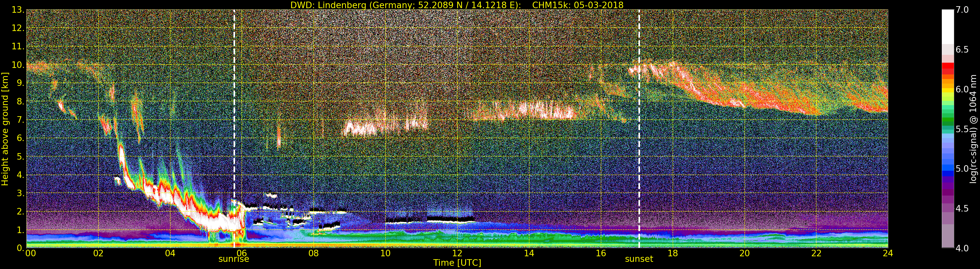Click the height axis tick label '5.'
980x269 pixels.
coord(20,156)
